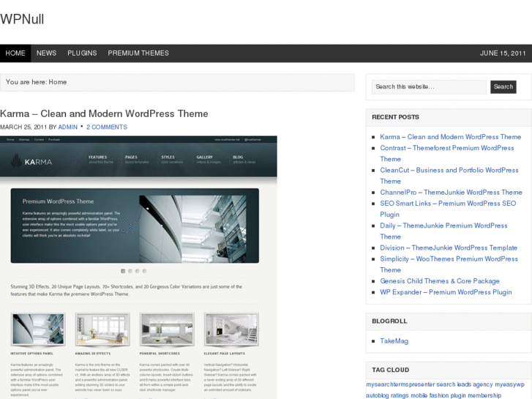
Task: Open recent post WP Expander – Premium Plugin
Action: (446, 292)
